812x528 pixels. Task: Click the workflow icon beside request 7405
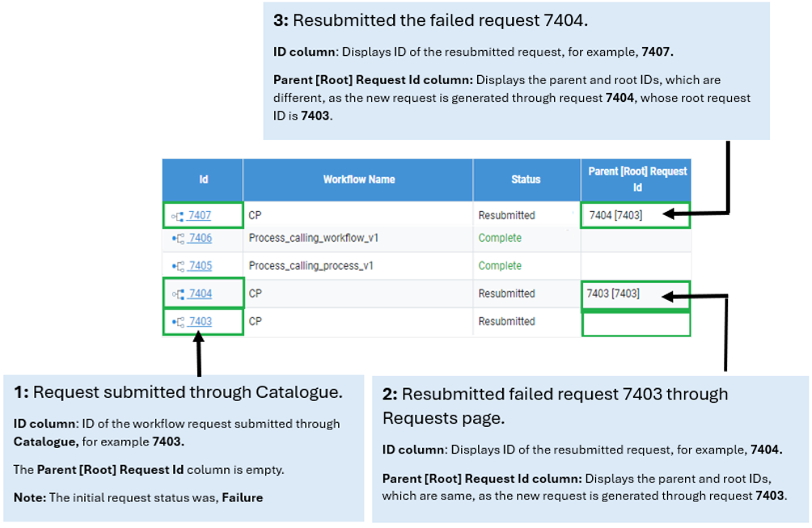(x=179, y=266)
